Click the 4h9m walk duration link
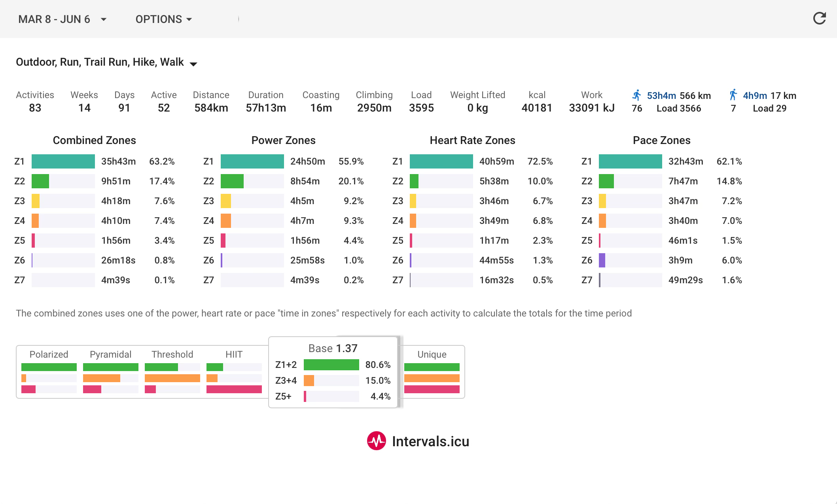The width and height of the screenshot is (837, 504). (755, 96)
